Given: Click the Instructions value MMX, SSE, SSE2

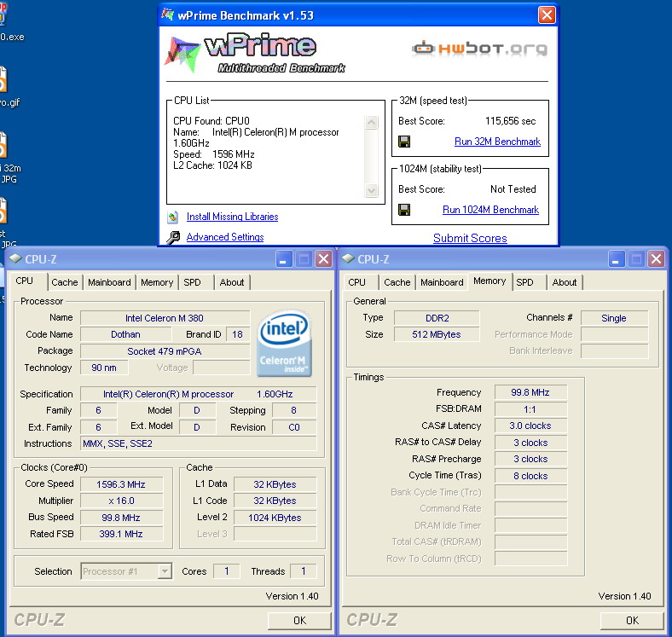Looking at the screenshot, I should click(199, 443).
